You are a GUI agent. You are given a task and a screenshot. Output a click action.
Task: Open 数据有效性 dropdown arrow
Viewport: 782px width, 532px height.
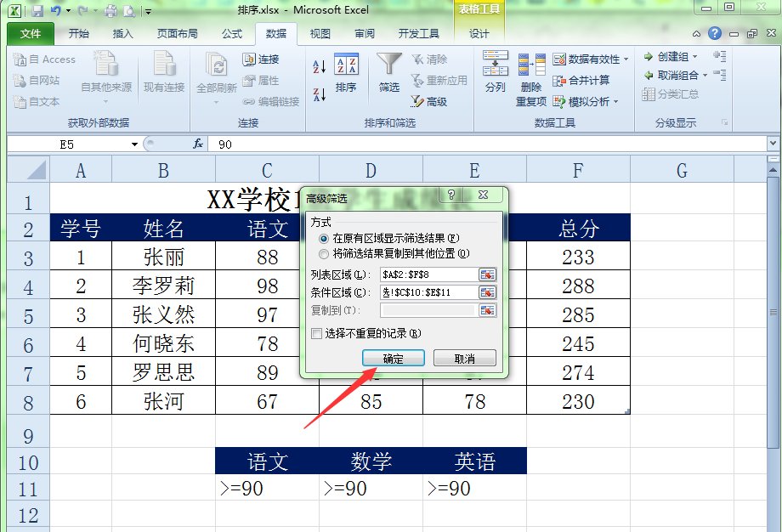pyautogui.click(x=626, y=59)
